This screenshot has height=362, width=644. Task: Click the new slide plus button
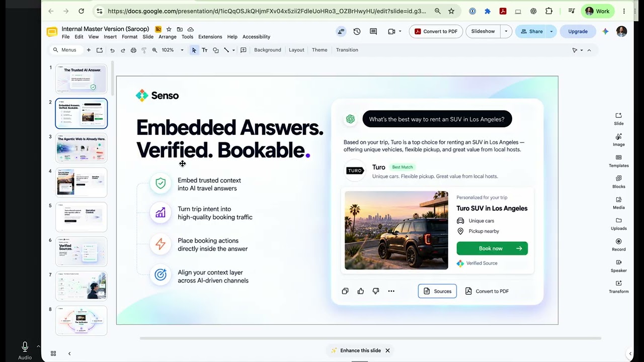pos(89,50)
